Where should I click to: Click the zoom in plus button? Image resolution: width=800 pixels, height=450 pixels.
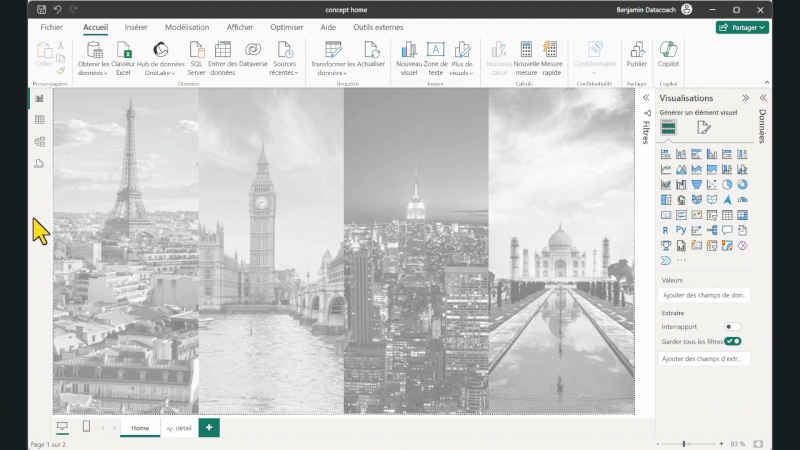721,444
